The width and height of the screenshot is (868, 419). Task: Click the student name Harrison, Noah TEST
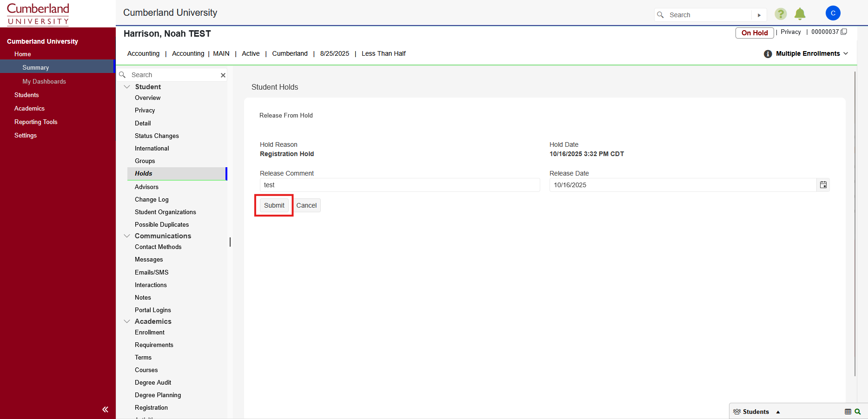coord(167,33)
